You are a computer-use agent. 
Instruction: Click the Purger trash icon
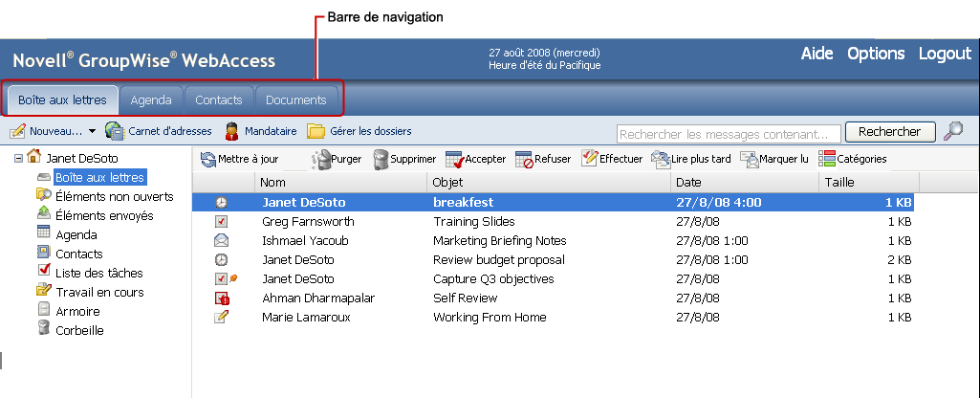point(321,160)
